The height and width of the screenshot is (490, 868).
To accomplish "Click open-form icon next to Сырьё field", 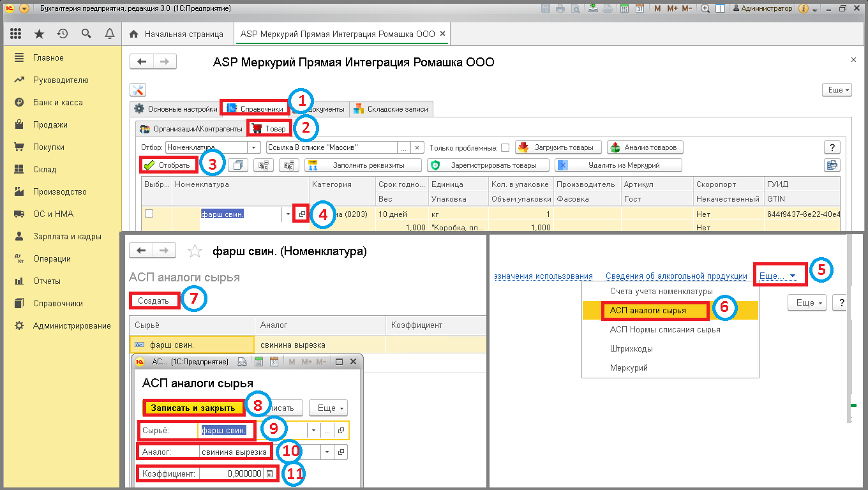I will point(341,431).
